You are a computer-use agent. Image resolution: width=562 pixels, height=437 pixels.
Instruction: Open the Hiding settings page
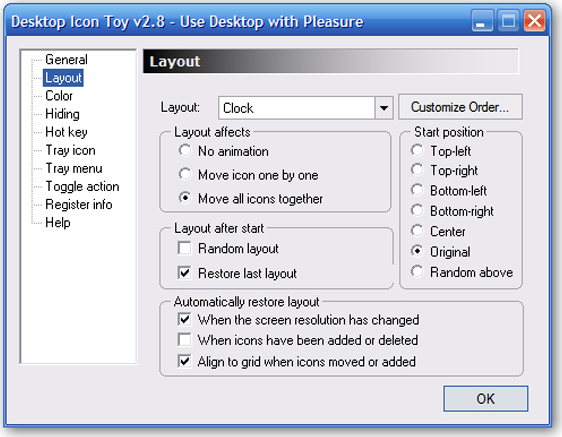tap(62, 114)
